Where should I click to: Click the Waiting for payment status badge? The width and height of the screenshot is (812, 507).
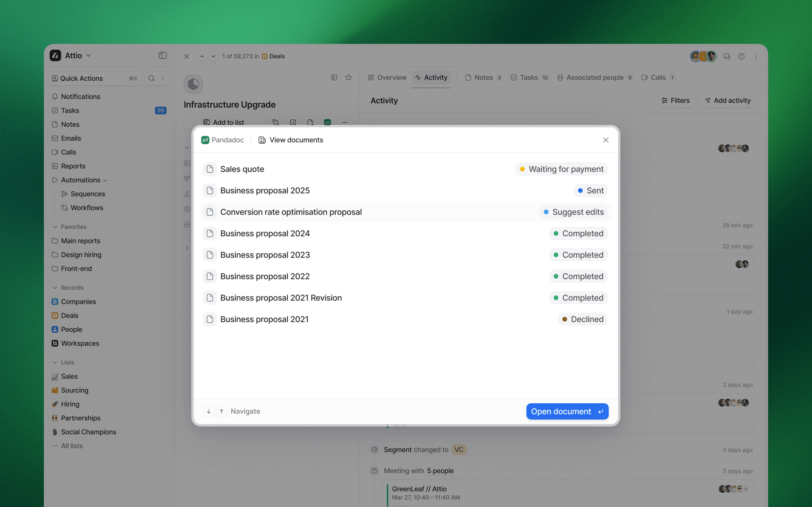(x=562, y=169)
